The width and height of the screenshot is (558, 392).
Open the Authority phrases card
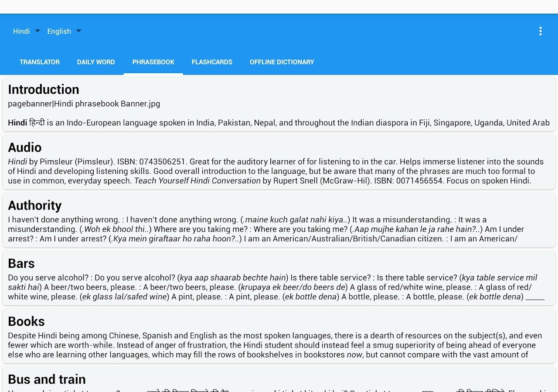279,220
